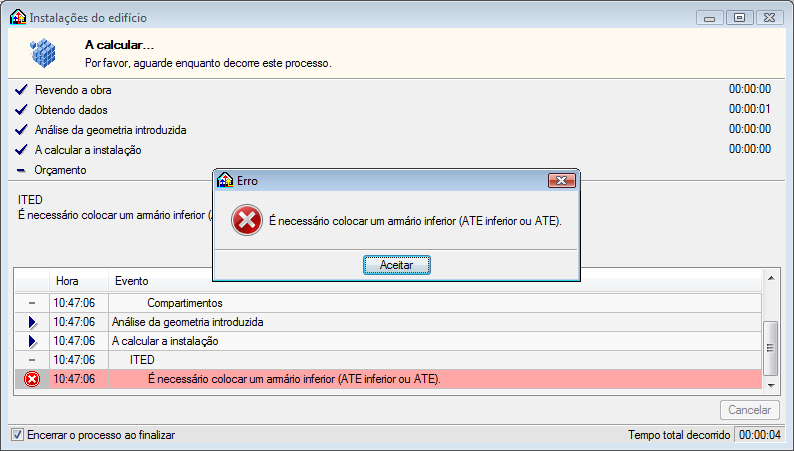Click the checkmark beside Obtendo dados
This screenshot has width=794, height=451.
(x=21, y=110)
